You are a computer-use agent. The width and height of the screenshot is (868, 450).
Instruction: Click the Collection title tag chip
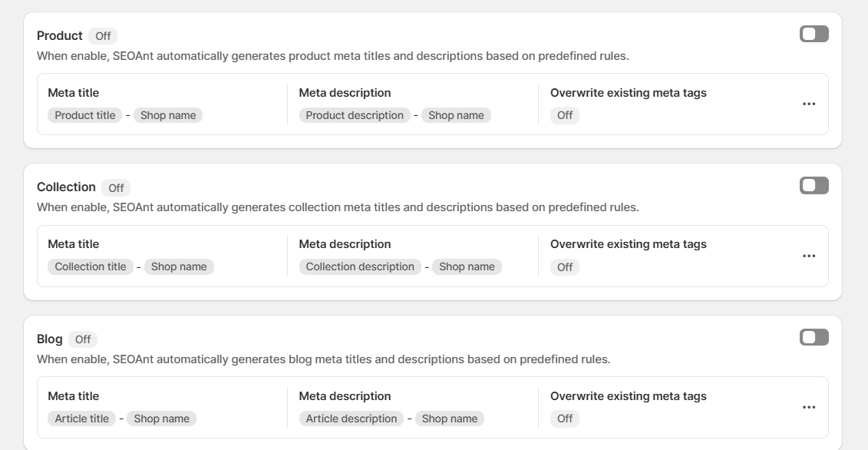pos(91,266)
